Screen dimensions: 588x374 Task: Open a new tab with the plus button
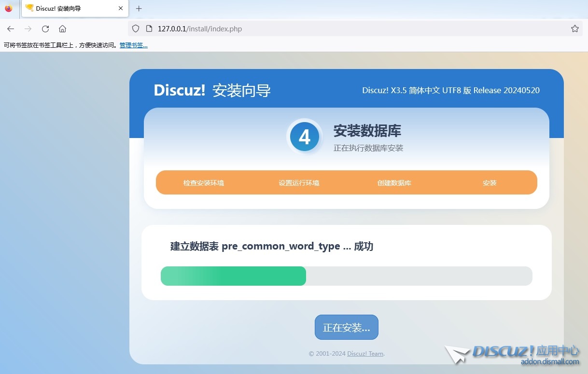click(x=139, y=8)
